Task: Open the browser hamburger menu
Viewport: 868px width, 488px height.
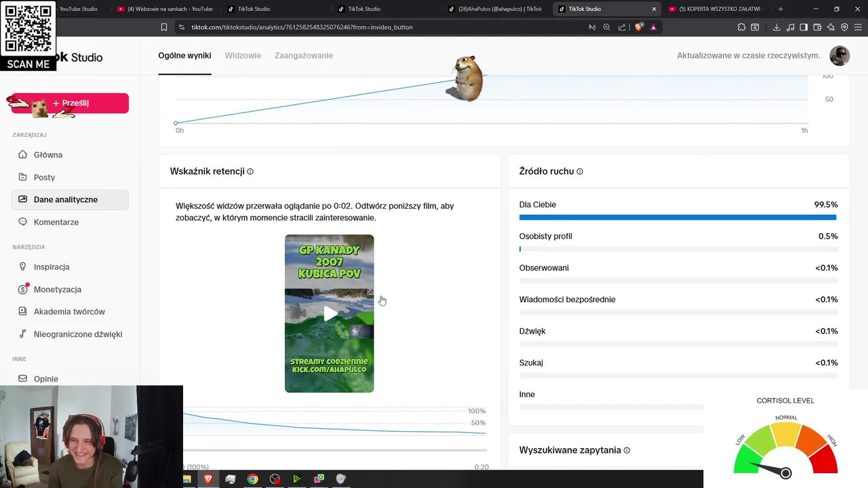Action: pyautogui.click(x=858, y=27)
